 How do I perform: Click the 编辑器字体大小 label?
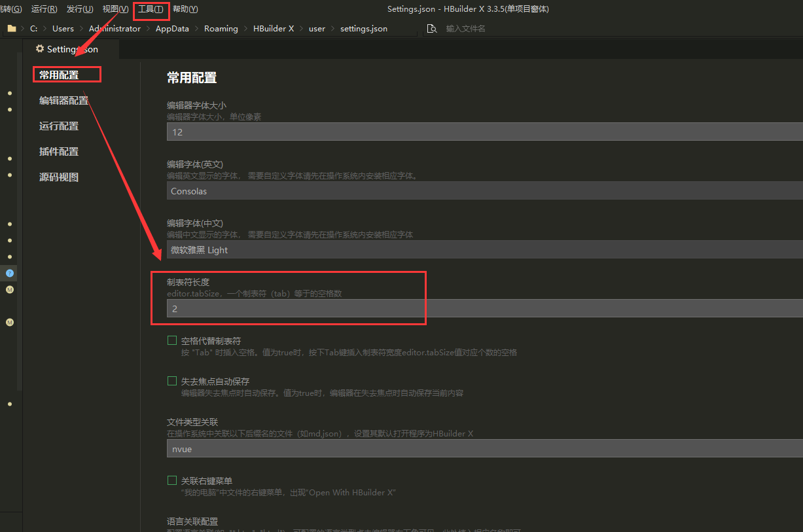[196, 105]
